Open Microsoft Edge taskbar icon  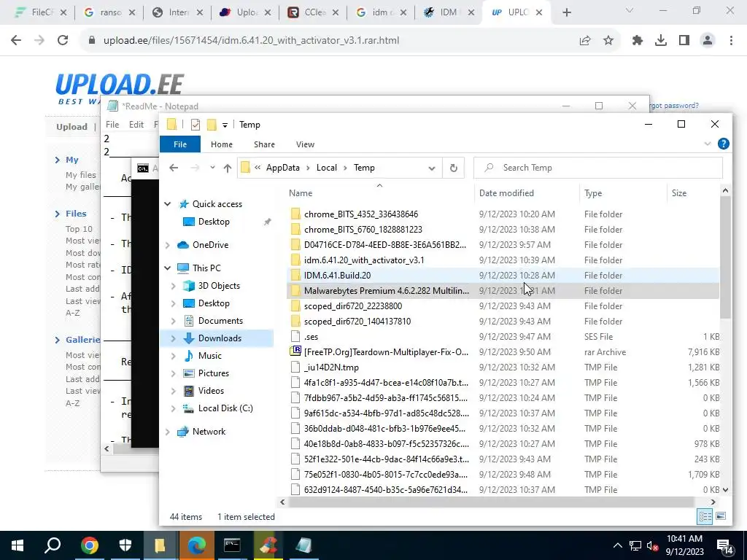196,545
